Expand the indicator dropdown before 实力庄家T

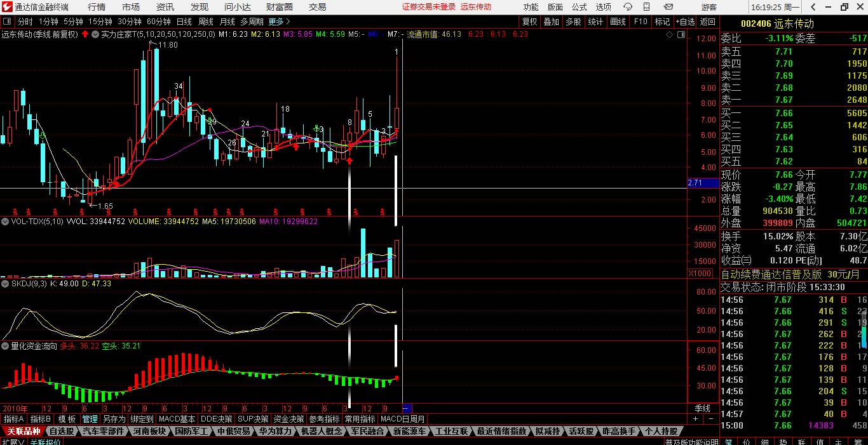pyautogui.click(x=95, y=34)
